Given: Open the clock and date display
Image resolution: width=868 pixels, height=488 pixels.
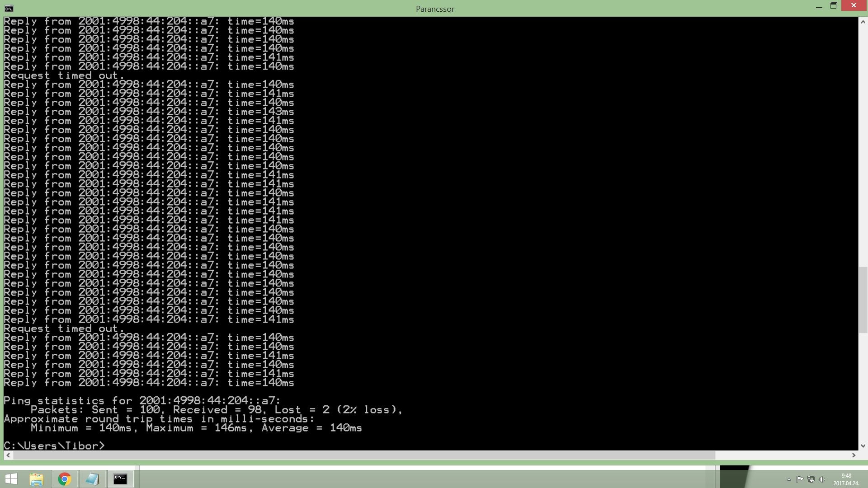Looking at the screenshot, I should tap(846, 479).
